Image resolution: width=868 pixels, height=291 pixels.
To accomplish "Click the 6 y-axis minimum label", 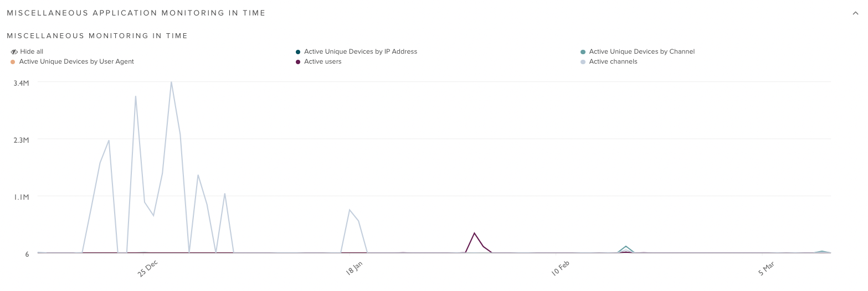I will click(x=27, y=254).
